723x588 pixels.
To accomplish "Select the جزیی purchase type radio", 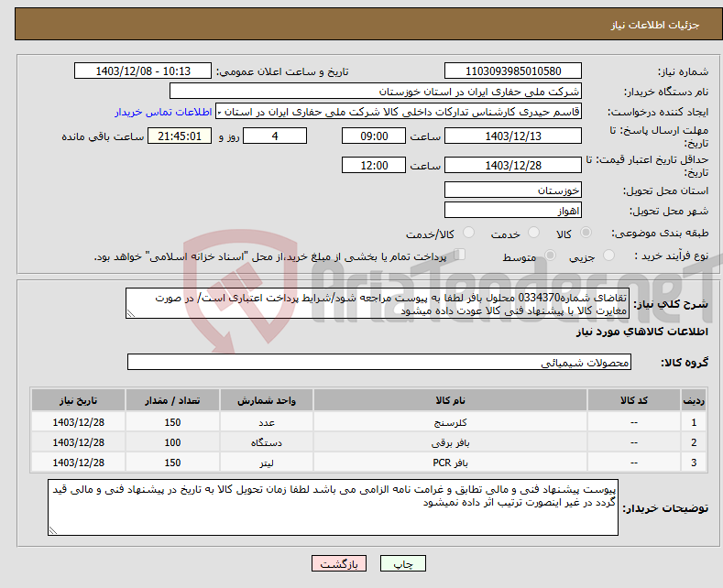I will [608, 256].
